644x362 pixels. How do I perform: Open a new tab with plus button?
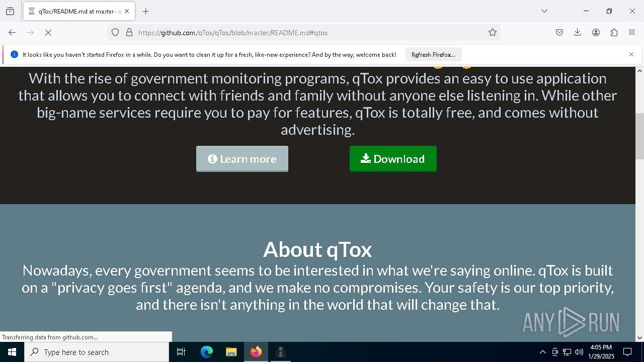click(146, 11)
